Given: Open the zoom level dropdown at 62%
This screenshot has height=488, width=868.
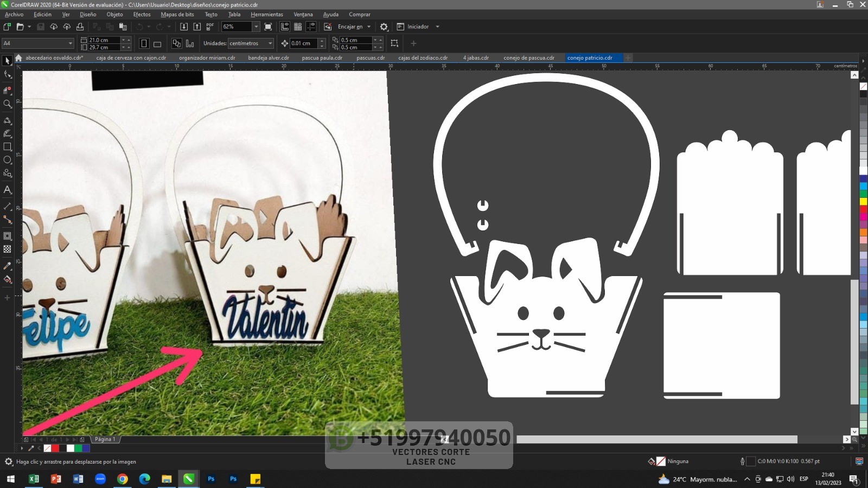Looking at the screenshot, I should (x=256, y=27).
